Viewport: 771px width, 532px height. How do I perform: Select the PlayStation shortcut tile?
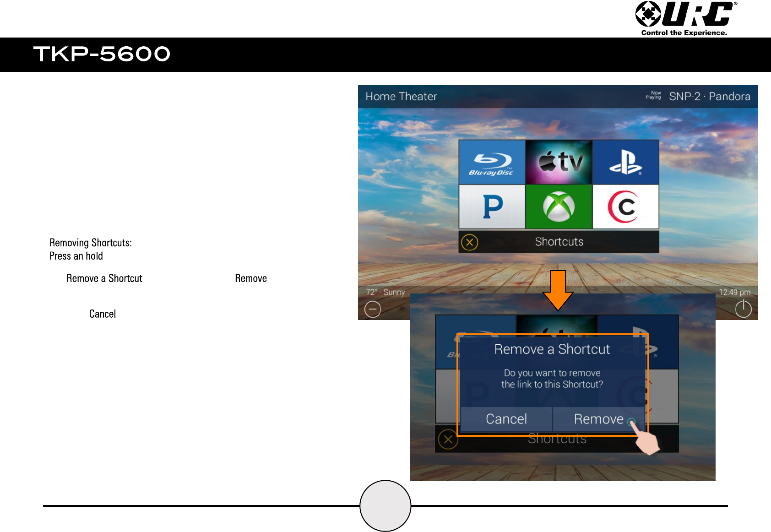pyautogui.click(x=626, y=162)
